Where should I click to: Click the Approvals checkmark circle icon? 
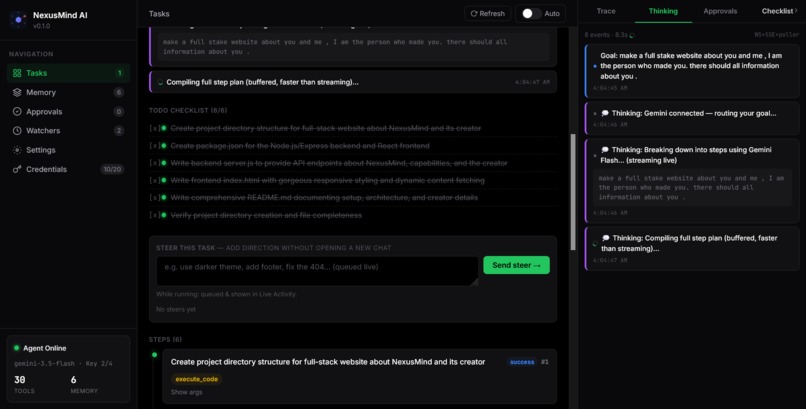(x=17, y=111)
